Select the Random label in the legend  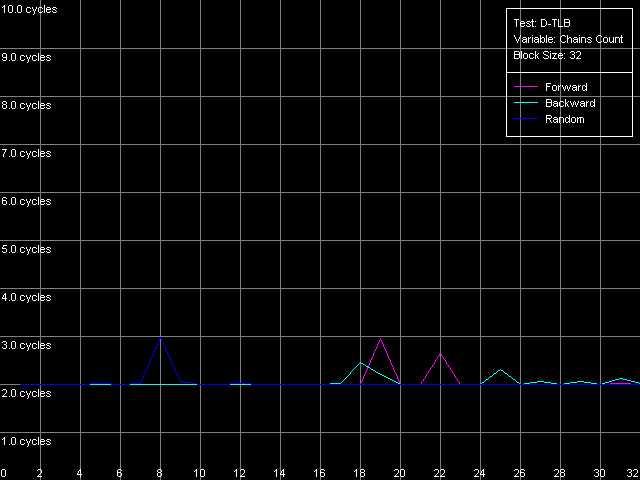[565, 120]
